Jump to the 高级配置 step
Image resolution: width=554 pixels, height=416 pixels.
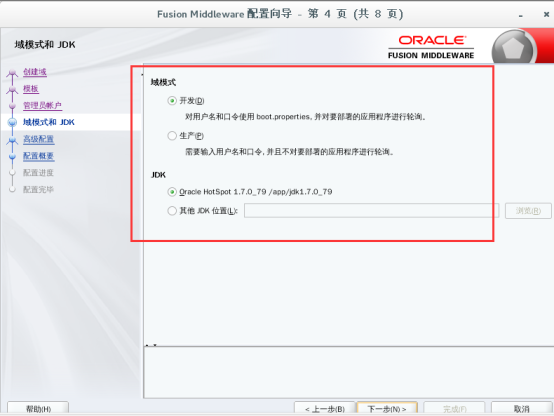click(x=39, y=139)
